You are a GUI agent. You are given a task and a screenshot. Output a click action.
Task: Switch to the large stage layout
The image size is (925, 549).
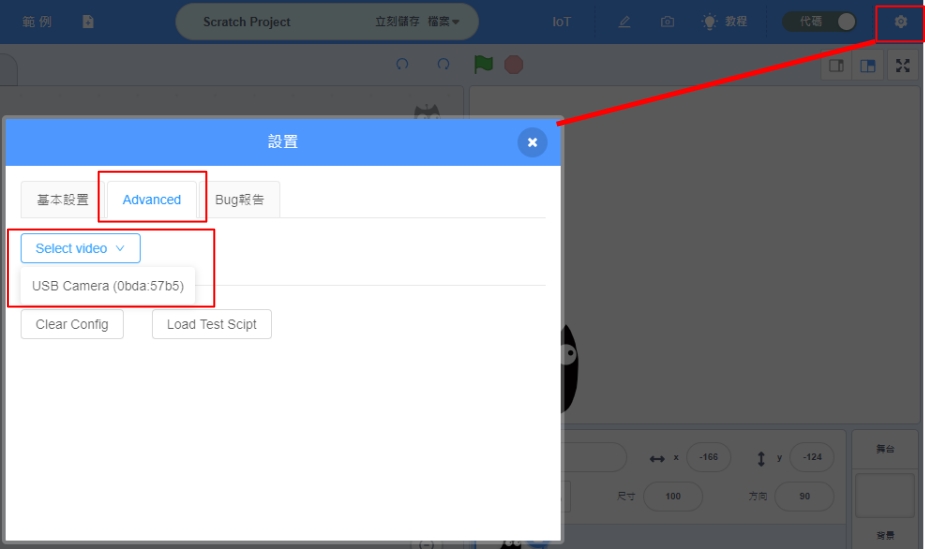[868, 66]
